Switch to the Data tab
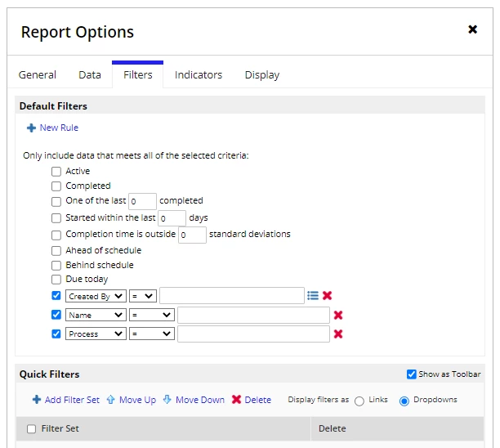500x448 pixels. pos(90,74)
